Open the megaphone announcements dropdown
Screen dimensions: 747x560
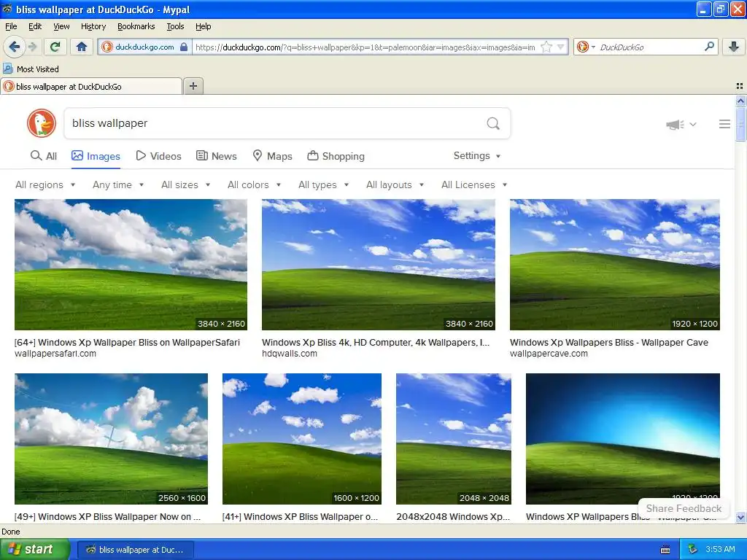681,124
